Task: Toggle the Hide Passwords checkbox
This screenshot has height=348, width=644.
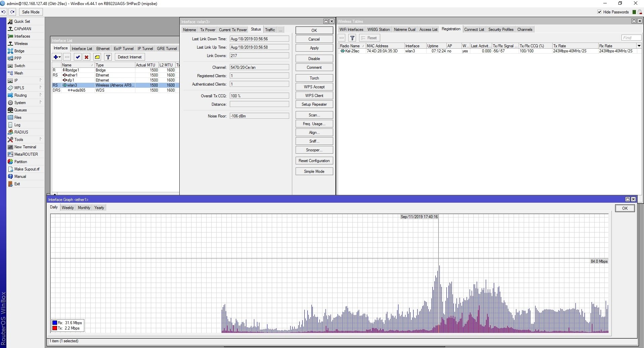Action: [x=599, y=12]
